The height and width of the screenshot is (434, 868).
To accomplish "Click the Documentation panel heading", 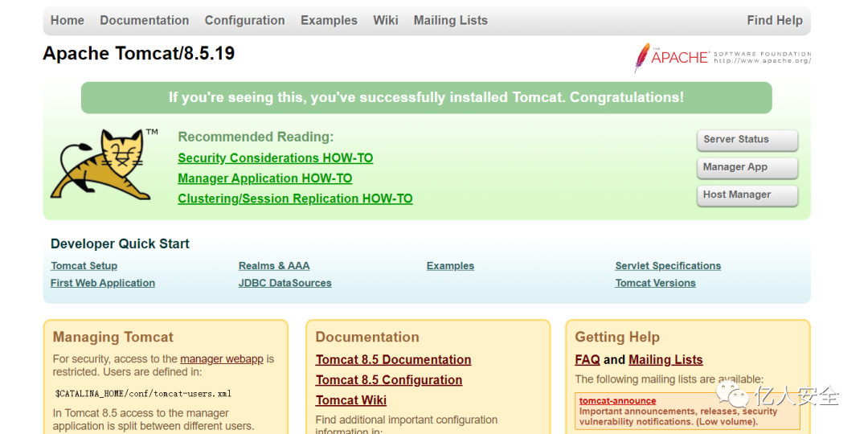I will tap(367, 337).
